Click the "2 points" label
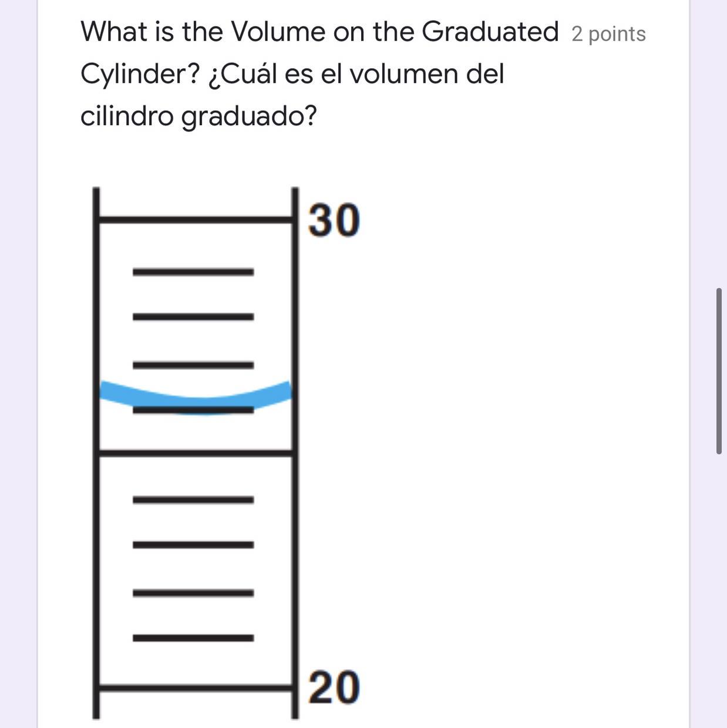The width and height of the screenshot is (727, 728). 608,35
